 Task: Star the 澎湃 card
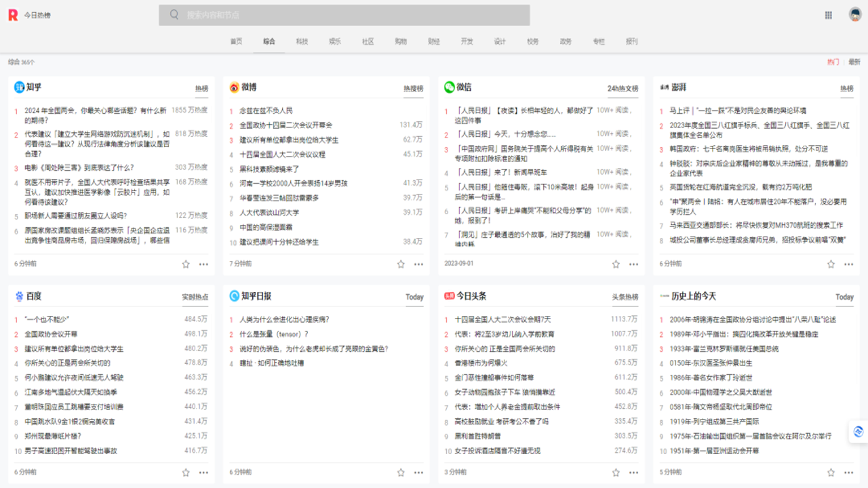[x=831, y=264]
